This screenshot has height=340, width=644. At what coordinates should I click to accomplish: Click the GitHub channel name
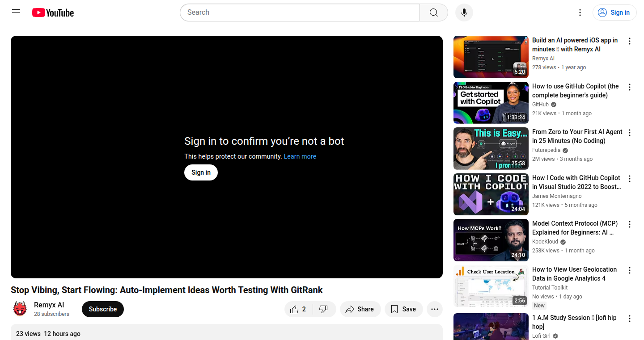coord(540,105)
